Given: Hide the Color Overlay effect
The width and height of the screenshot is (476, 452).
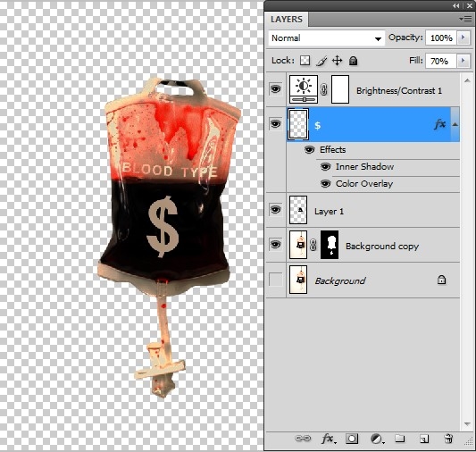Looking at the screenshot, I should click(x=325, y=184).
